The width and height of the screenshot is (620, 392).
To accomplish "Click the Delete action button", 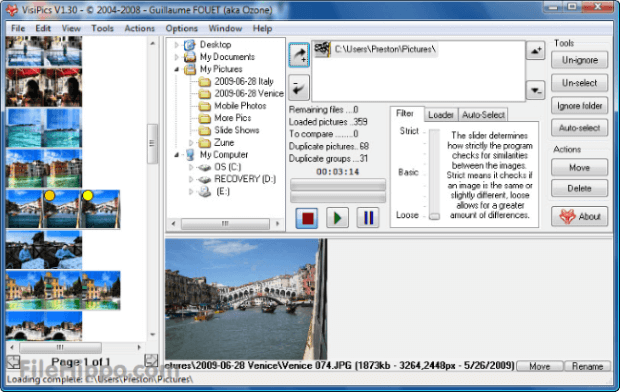I will point(579,188).
